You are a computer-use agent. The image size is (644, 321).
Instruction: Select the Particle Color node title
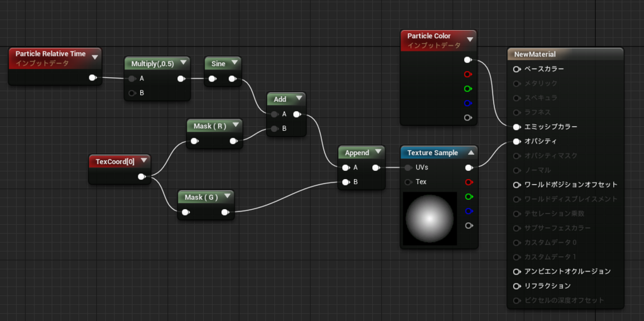[429, 36]
